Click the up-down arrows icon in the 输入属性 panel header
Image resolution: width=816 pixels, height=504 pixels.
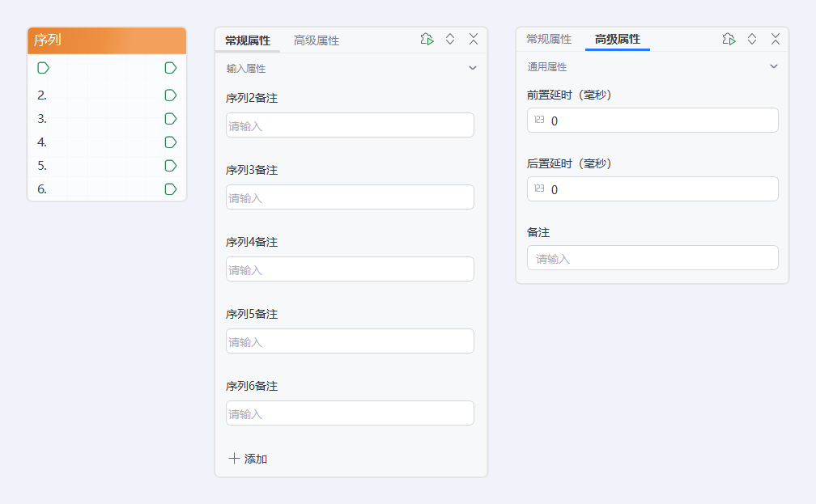click(x=450, y=40)
